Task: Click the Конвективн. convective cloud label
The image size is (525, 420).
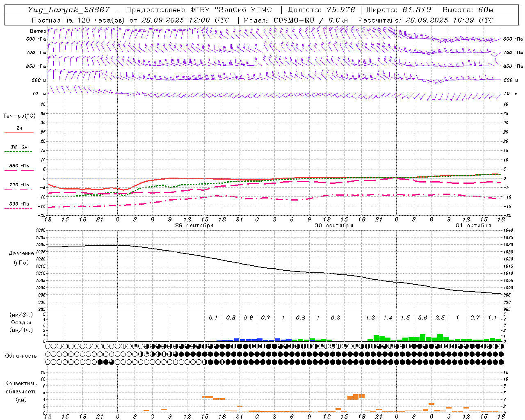Action: (x=21, y=383)
